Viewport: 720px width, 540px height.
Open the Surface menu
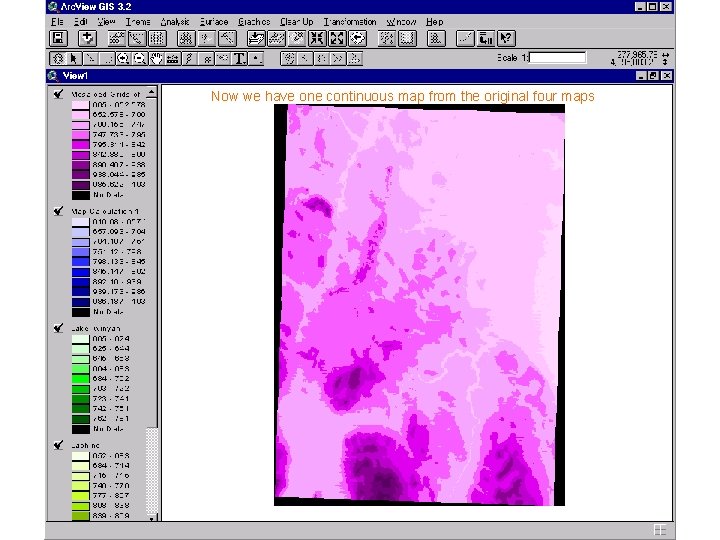[x=213, y=21]
